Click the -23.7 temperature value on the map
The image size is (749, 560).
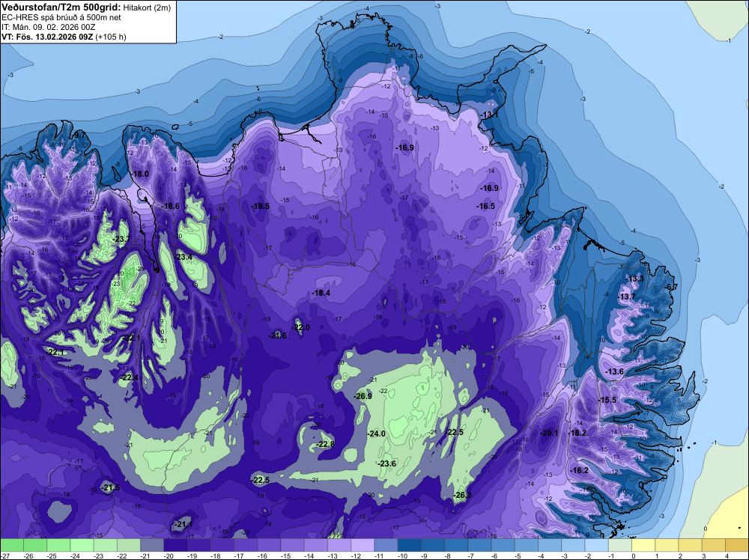[120, 239]
